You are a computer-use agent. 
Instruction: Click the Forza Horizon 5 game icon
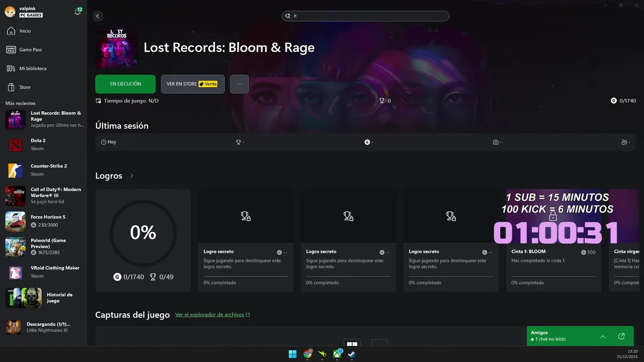point(15,221)
